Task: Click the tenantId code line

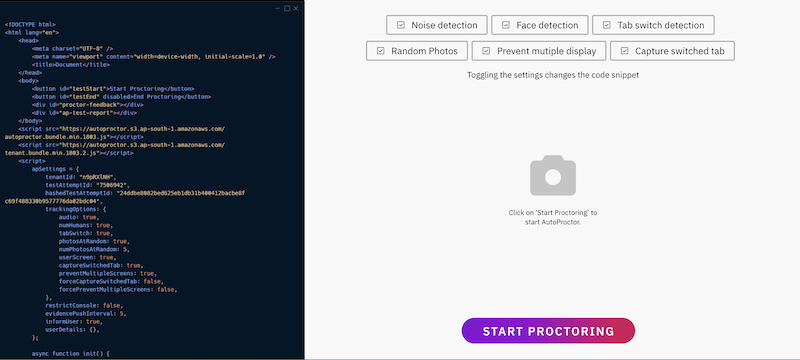Action: pos(81,177)
